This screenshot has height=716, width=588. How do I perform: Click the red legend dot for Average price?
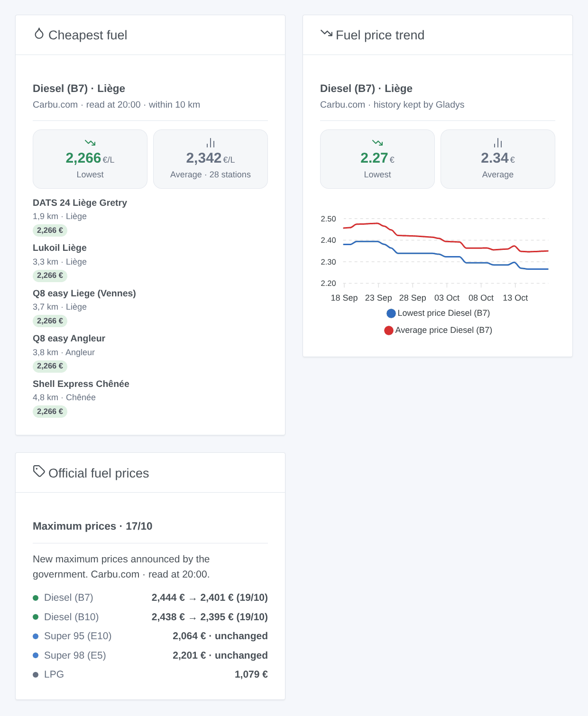(389, 330)
